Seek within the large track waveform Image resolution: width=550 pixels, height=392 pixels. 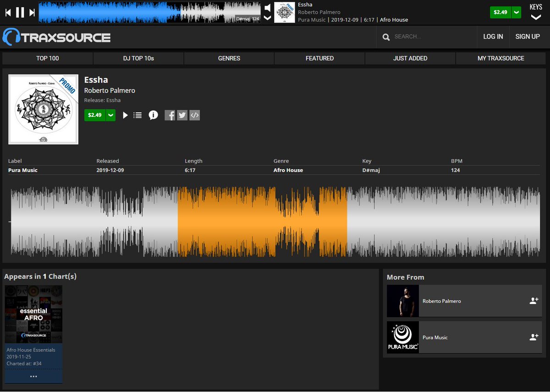click(275, 222)
